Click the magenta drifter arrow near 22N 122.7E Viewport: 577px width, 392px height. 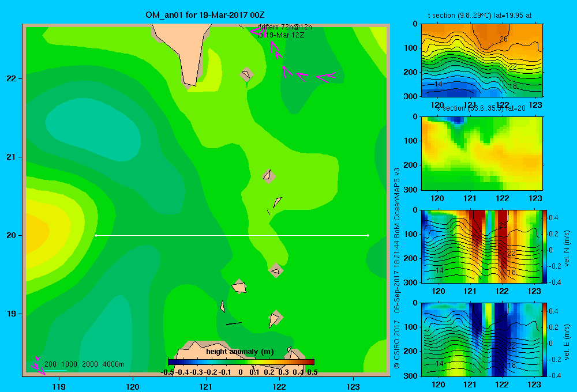[x=327, y=77]
